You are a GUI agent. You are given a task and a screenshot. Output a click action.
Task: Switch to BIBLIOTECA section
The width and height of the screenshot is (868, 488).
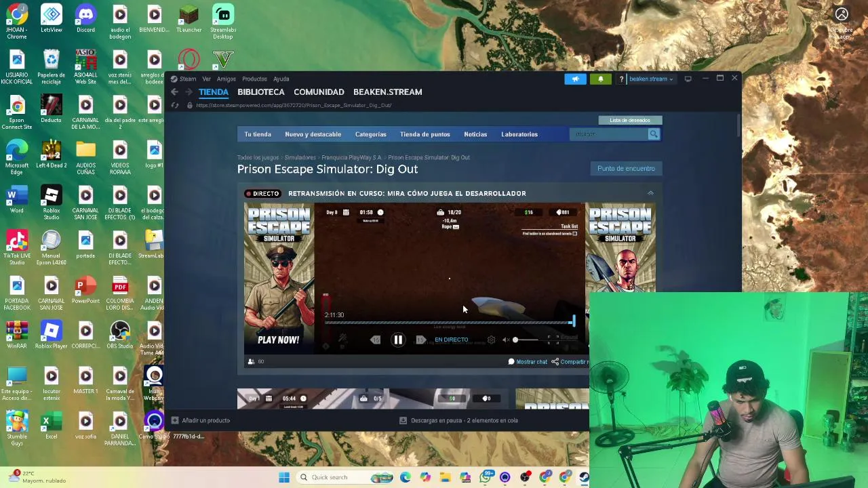tap(261, 92)
